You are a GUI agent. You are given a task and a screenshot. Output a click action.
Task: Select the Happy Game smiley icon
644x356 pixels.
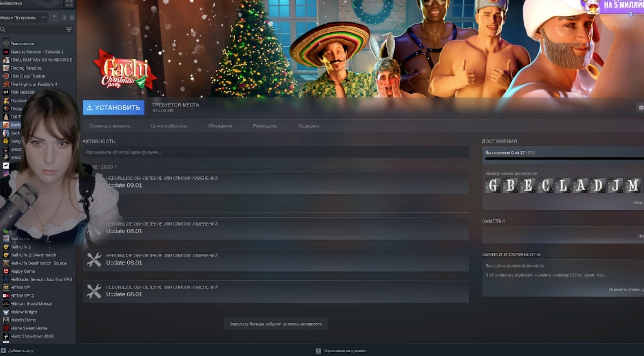coord(6,271)
